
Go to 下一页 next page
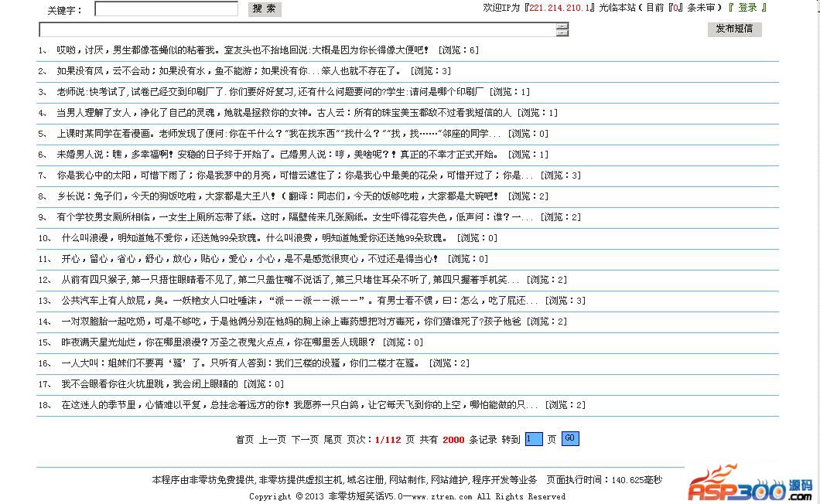(x=305, y=440)
